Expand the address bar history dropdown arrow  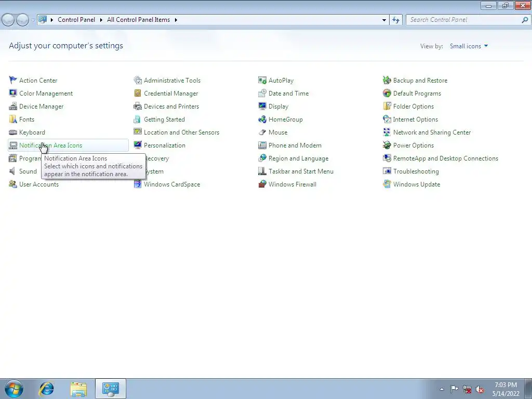point(384,20)
